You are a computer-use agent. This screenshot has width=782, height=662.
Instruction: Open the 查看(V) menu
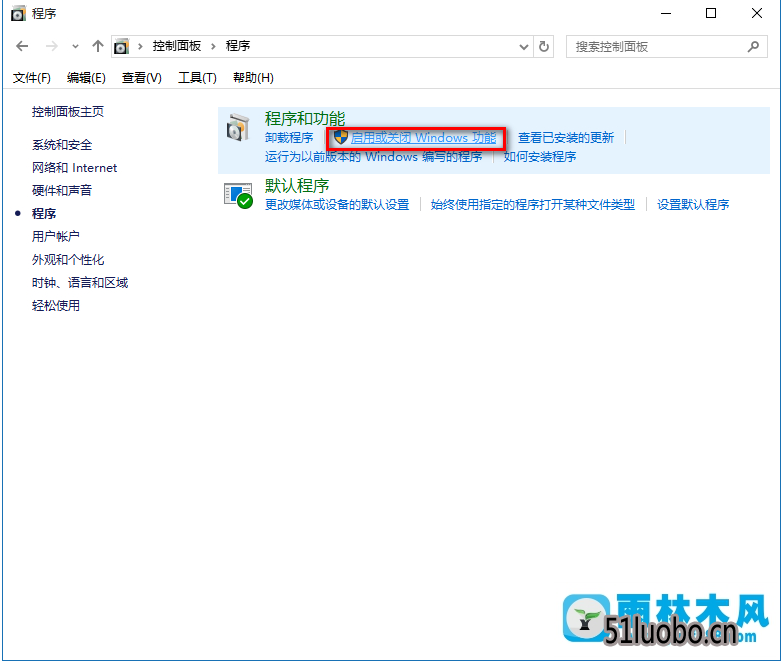click(x=142, y=77)
